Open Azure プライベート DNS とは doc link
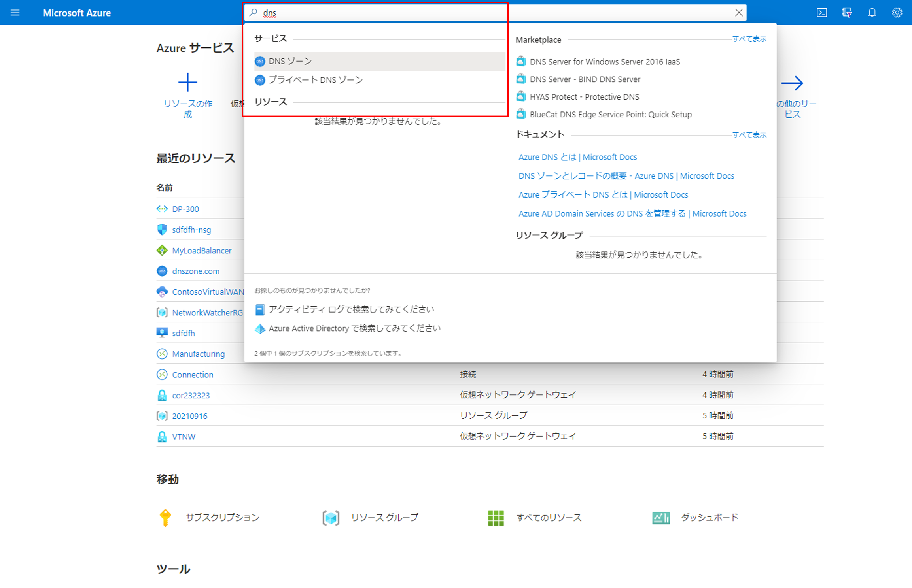The height and width of the screenshot is (588, 912). 603,194
